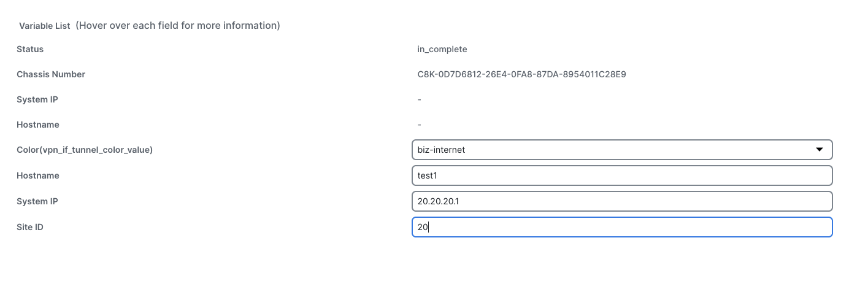This screenshot has height=289, width=868.
Task: Click the Color(vpn_if_tunnel_color_value) label
Action: pos(85,150)
